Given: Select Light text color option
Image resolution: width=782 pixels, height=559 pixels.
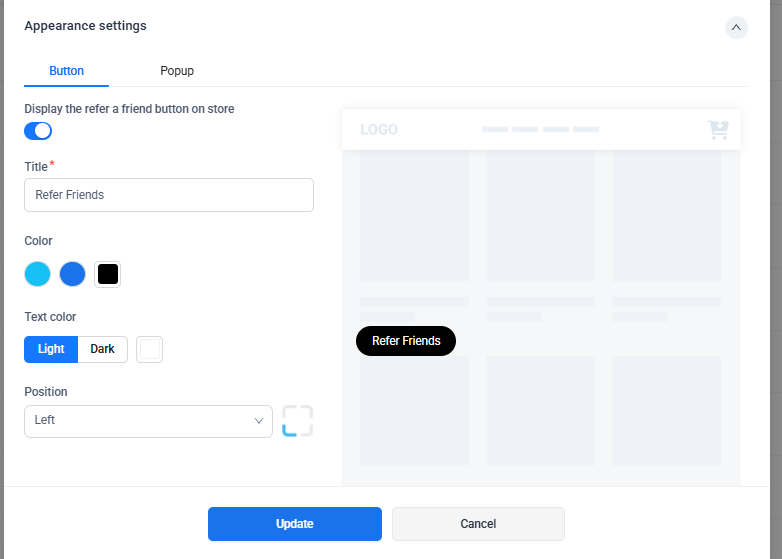Looking at the screenshot, I should (51, 349).
